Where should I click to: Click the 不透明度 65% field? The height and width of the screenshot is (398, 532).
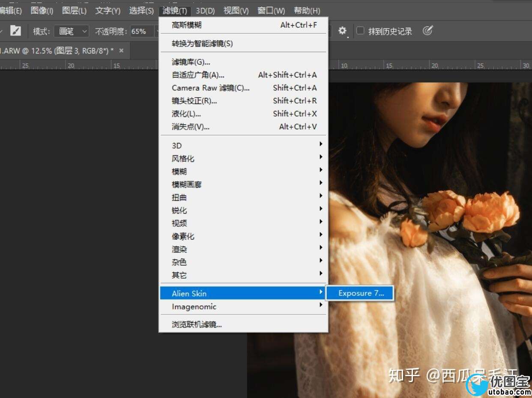point(141,31)
